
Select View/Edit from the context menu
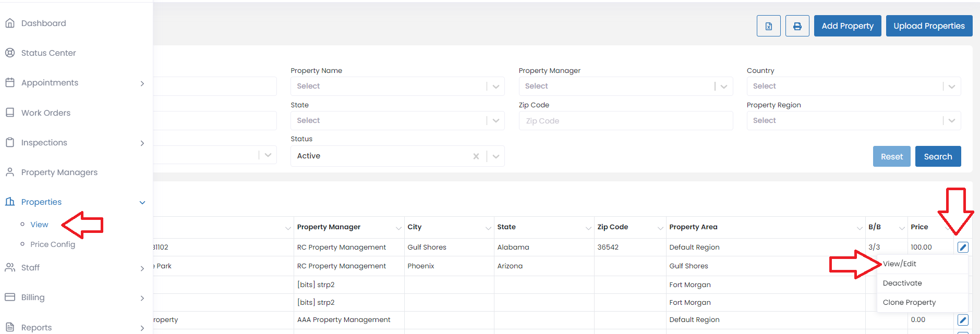point(899,264)
